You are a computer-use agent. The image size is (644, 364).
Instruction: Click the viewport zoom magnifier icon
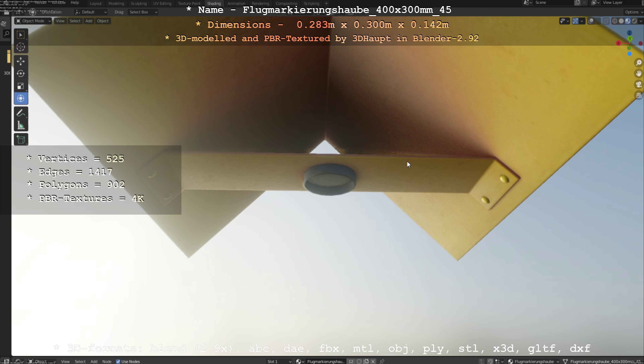pyautogui.click(x=639, y=63)
